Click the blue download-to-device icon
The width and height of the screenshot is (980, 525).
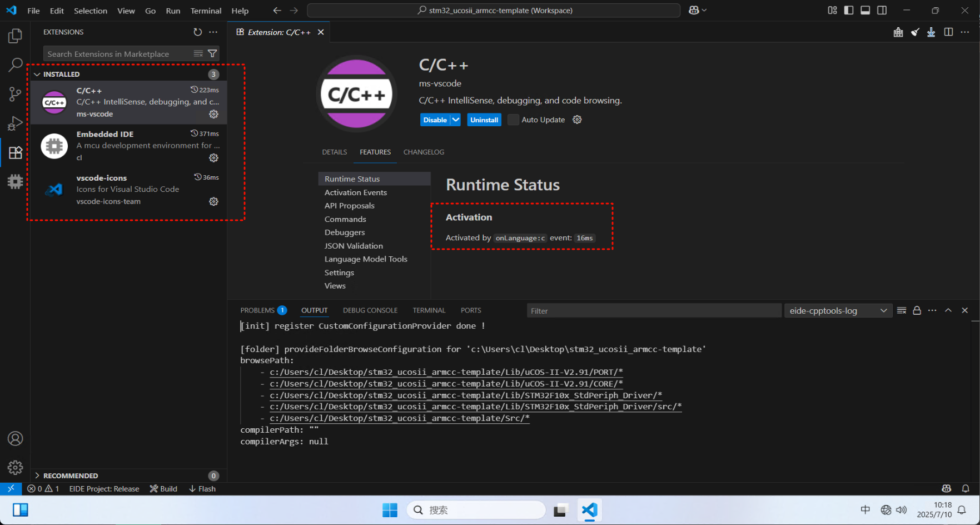(931, 32)
